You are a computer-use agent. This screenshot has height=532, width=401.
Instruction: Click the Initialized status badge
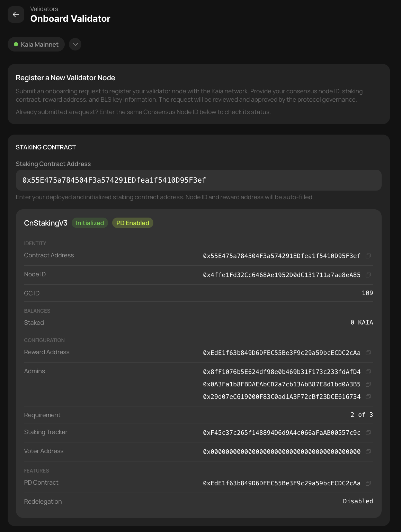click(90, 223)
